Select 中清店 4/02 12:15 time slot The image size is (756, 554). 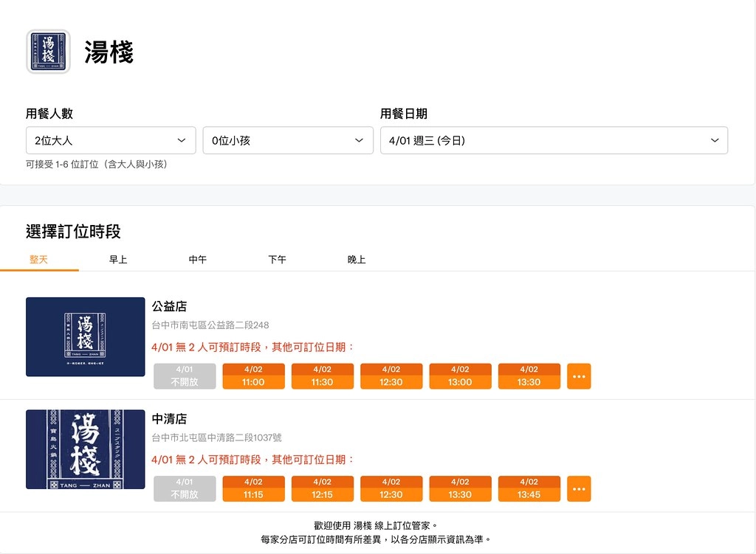click(x=322, y=488)
